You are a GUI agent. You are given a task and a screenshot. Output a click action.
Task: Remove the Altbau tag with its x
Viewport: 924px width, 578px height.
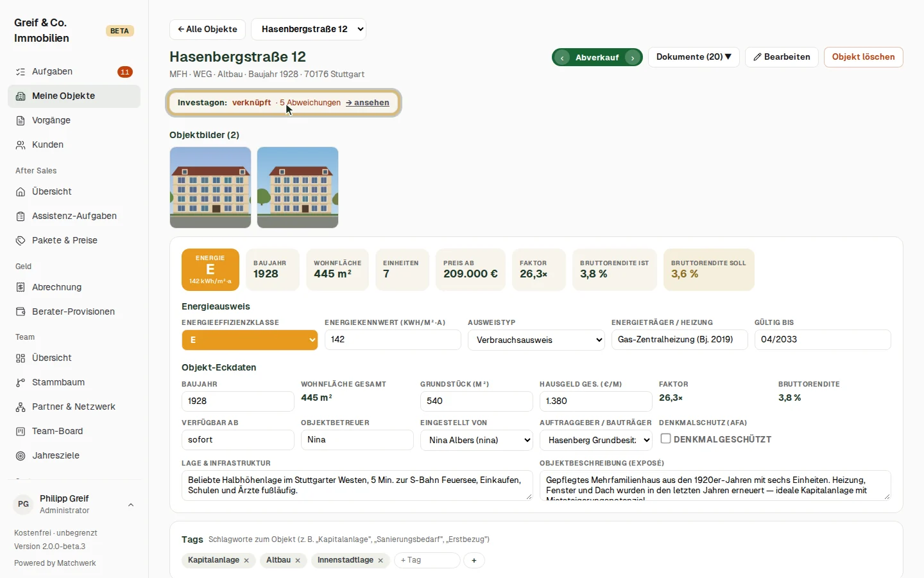point(298,561)
